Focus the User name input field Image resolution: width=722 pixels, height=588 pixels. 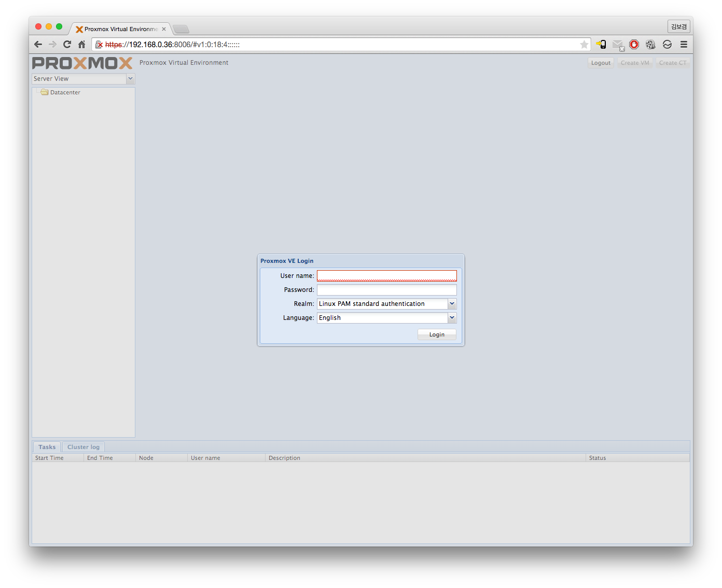tap(386, 276)
